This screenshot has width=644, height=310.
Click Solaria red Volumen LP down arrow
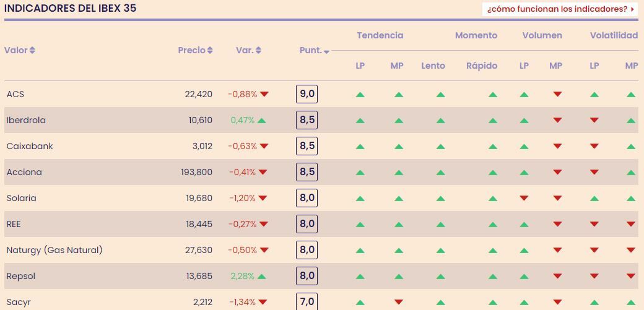524,198
